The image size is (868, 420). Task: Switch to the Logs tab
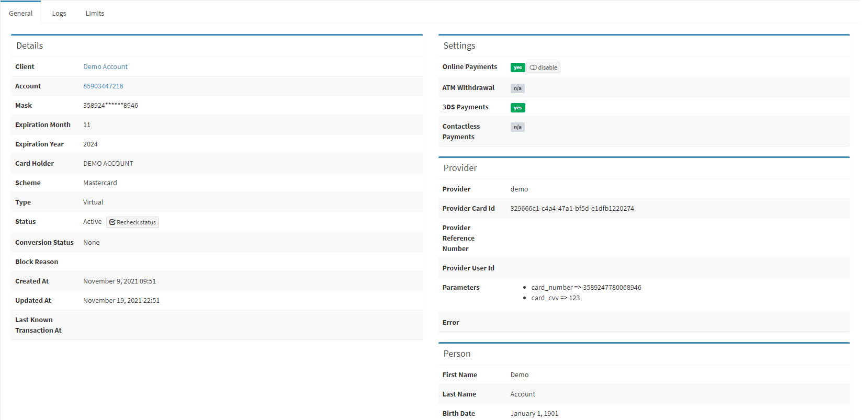(x=59, y=13)
